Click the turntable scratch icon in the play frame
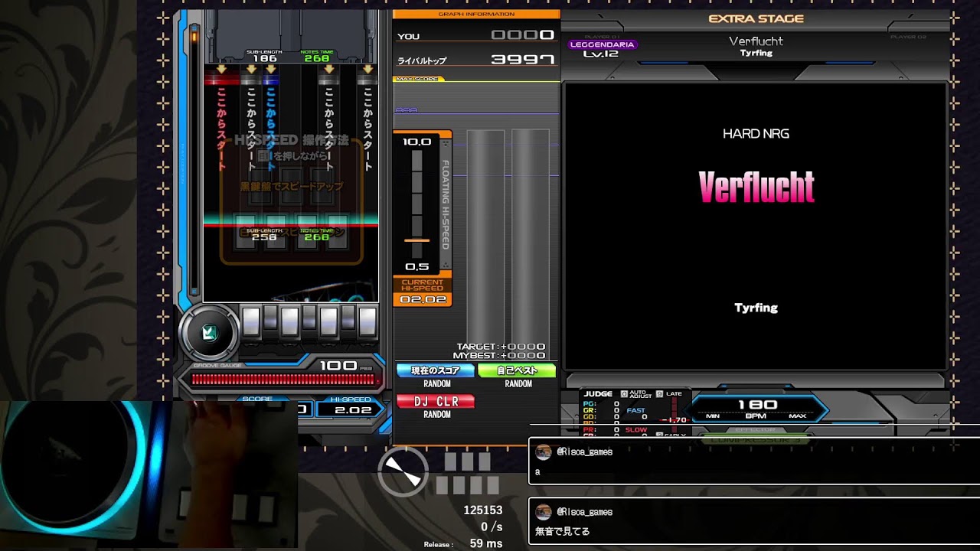This screenshot has height=551, width=980. 209,333
